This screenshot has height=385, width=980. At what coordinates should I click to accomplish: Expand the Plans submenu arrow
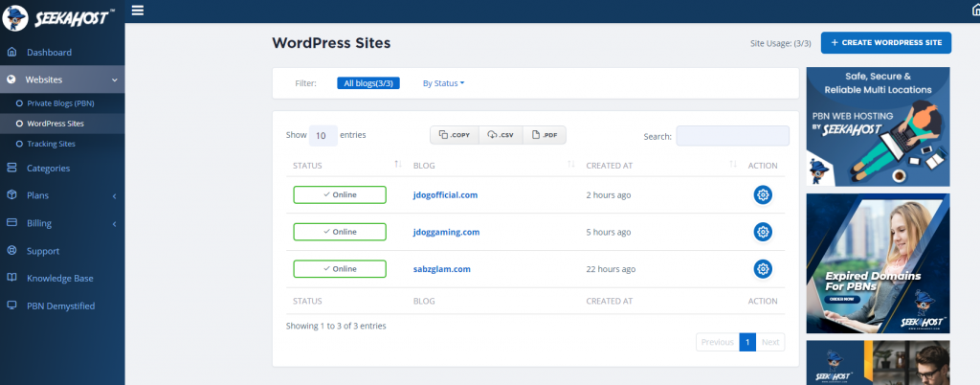(115, 195)
